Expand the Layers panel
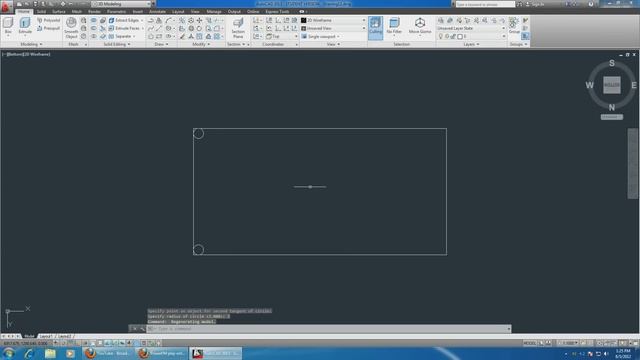This screenshot has height=360, width=640. coord(471,44)
